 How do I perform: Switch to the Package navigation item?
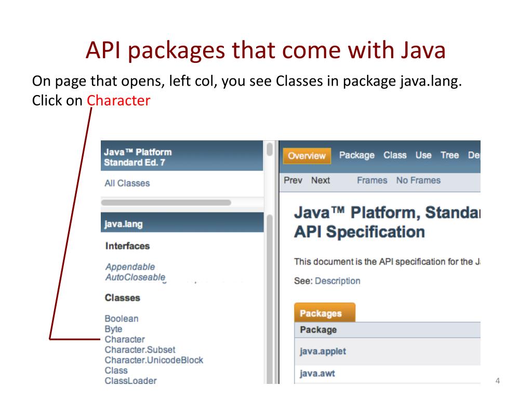pyautogui.click(x=356, y=155)
